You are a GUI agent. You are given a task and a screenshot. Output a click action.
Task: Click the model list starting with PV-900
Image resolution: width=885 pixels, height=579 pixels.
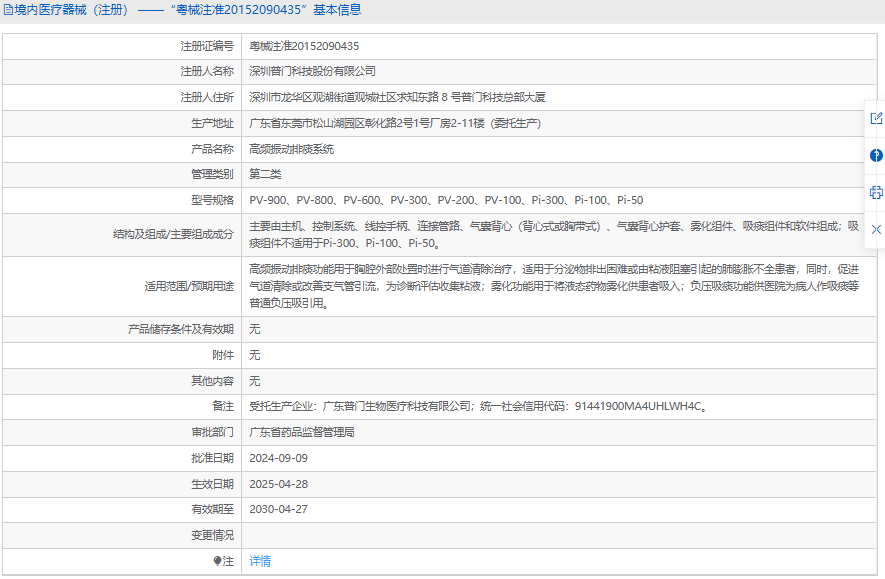pos(446,200)
